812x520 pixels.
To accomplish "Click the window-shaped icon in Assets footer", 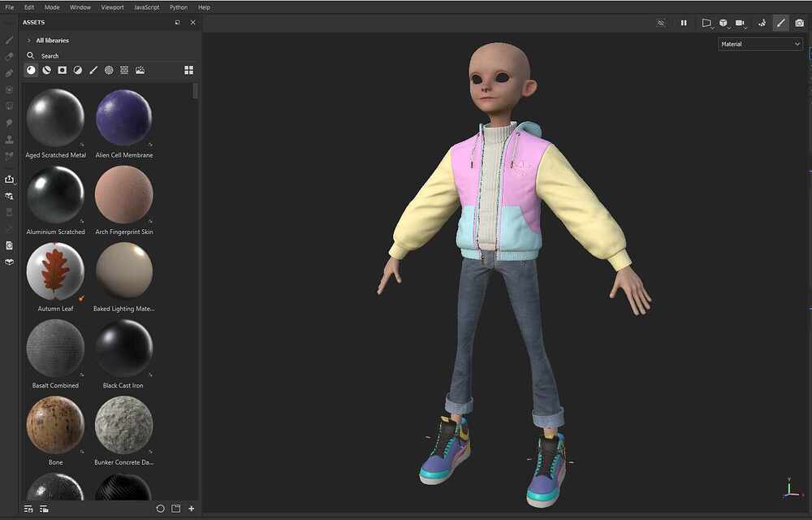I will pyautogui.click(x=176, y=509).
